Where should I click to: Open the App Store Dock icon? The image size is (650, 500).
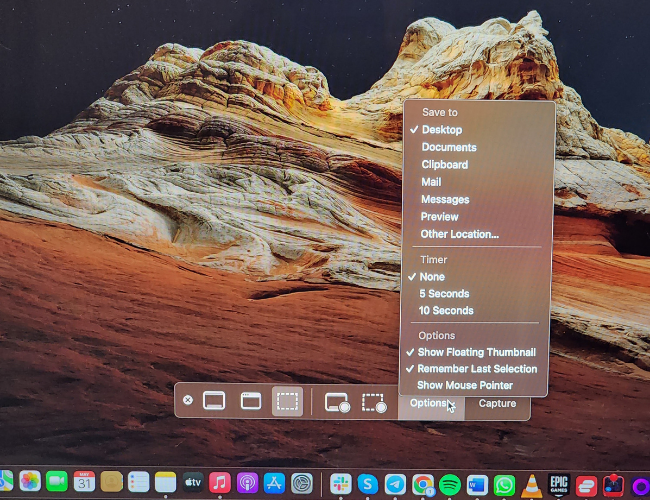[x=274, y=483]
